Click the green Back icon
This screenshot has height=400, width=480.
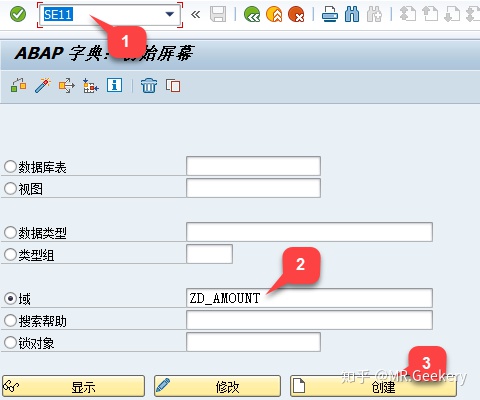coord(252,15)
